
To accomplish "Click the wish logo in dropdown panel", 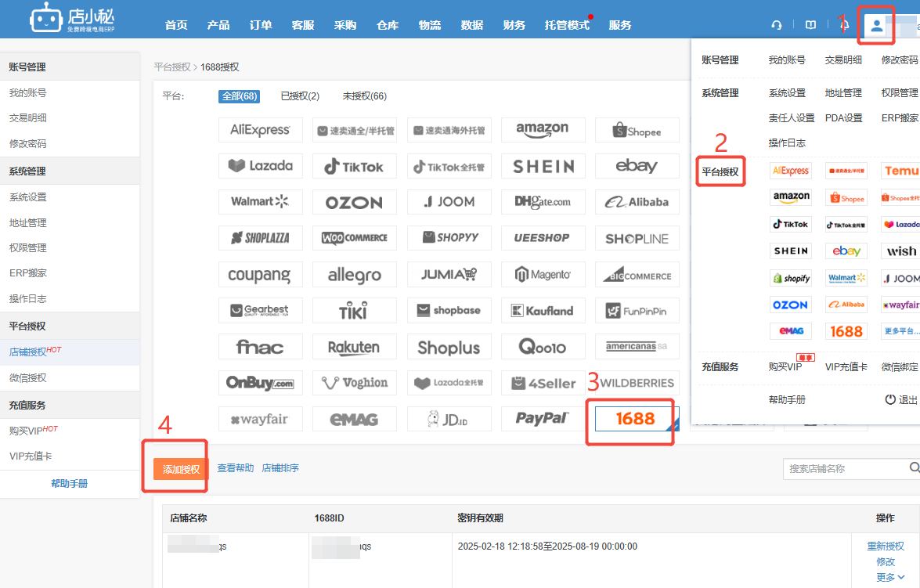I will pyautogui.click(x=900, y=251).
